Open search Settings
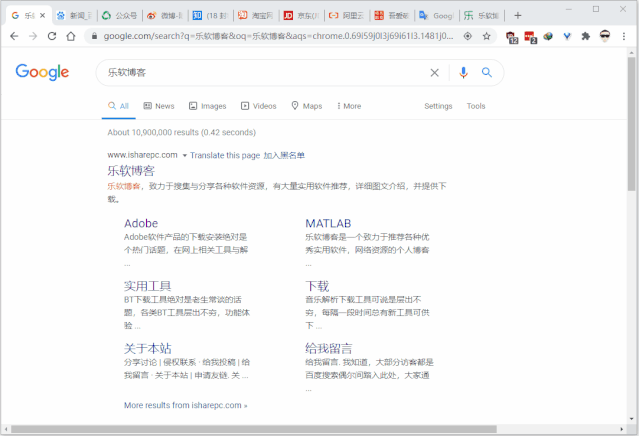Image resolution: width=639 pixels, height=436 pixels. coord(438,106)
